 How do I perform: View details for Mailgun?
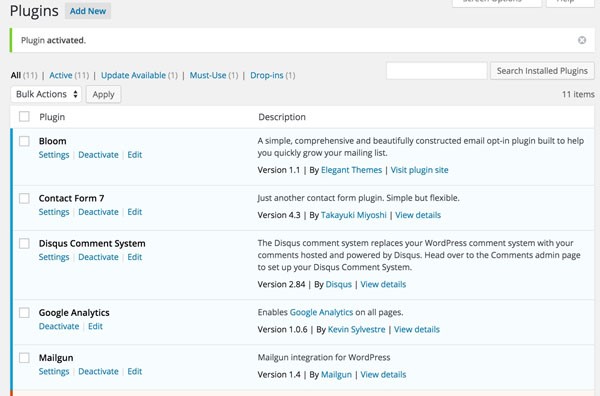pyautogui.click(x=383, y=375)
